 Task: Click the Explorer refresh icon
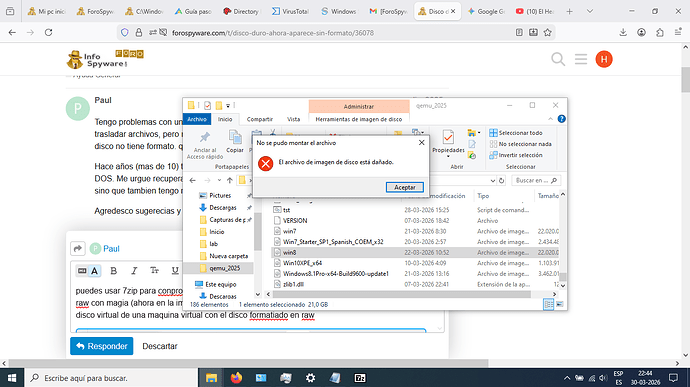501,181
